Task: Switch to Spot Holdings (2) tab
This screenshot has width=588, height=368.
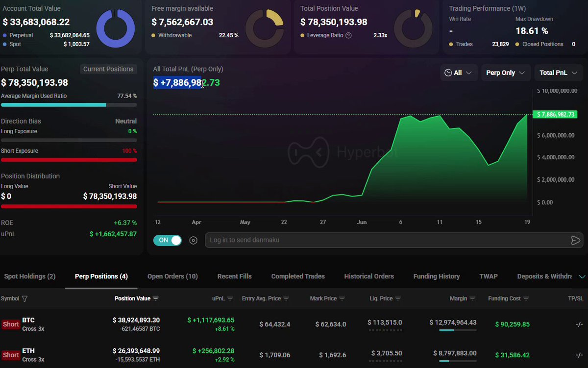Action: click(x=30, y=276)
